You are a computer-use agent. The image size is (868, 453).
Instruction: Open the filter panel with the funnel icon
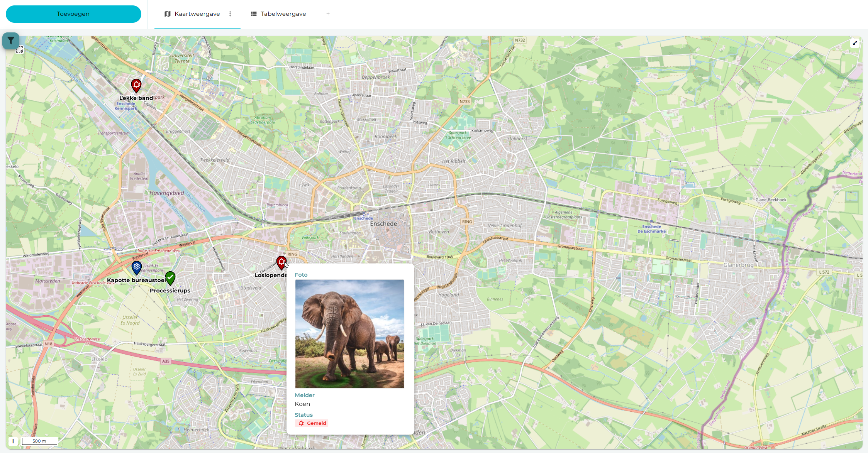tap(10, 41)
